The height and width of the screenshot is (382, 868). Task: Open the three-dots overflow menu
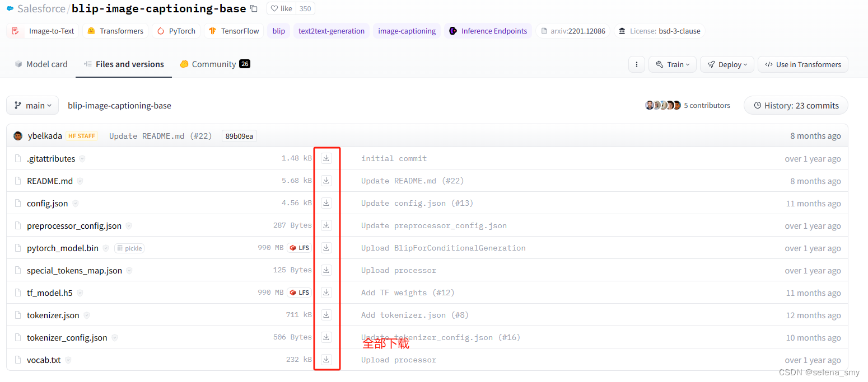pos(636,64)
